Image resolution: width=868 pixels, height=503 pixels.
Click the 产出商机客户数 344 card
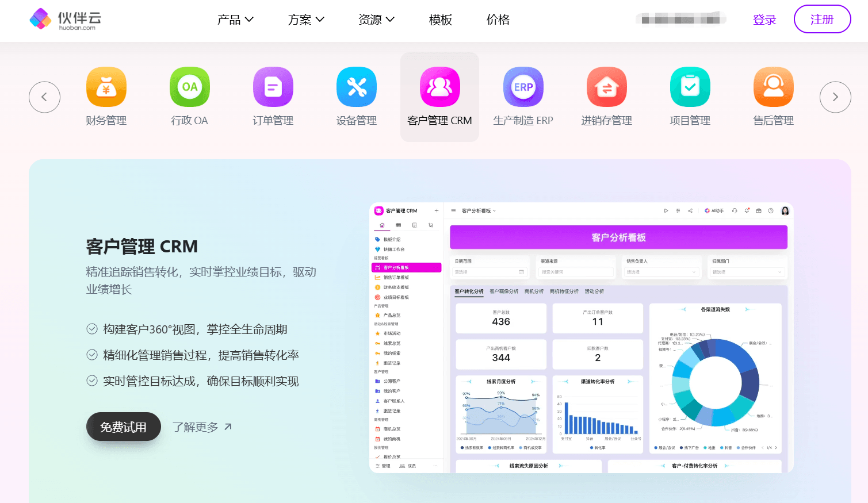[501, 354]
